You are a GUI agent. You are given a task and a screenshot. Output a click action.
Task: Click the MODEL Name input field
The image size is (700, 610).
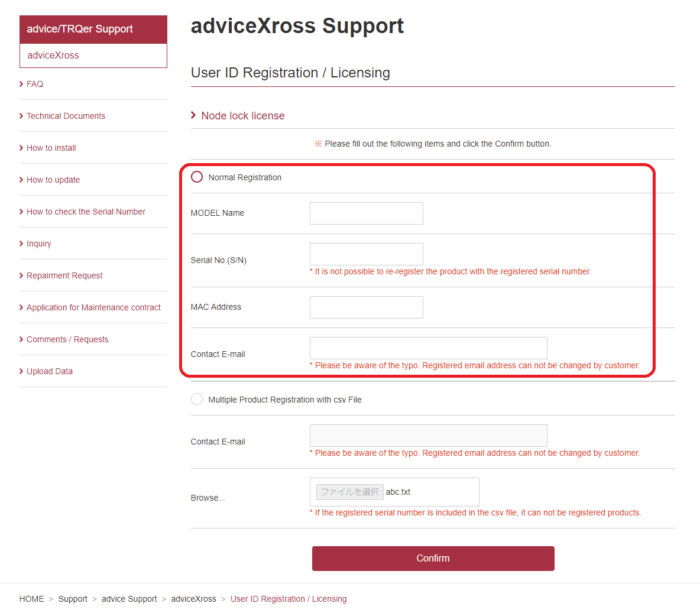pyautogui.click(x=366, y=213)
